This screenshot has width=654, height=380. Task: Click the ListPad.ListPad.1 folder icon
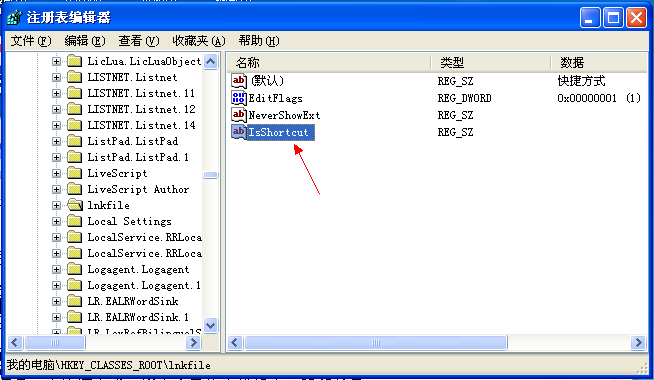tap(74, 157)
